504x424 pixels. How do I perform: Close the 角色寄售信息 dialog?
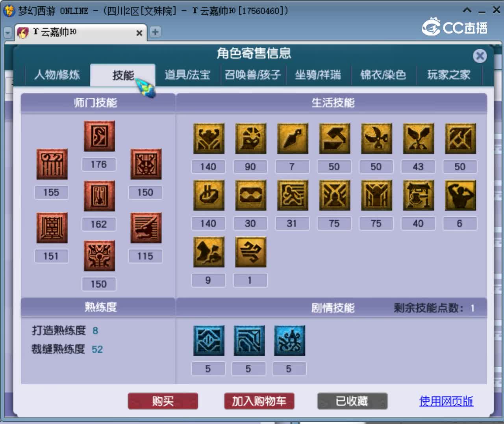[480, 56]
